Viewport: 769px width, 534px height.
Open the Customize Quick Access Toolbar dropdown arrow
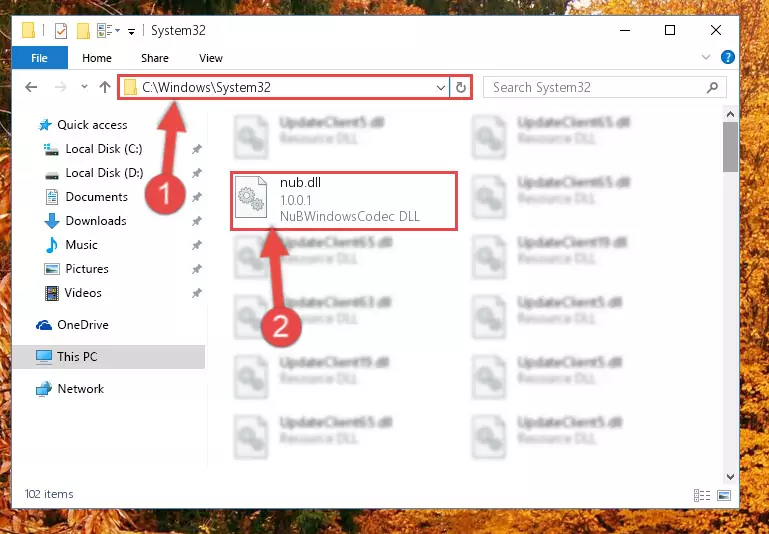pyautogui.click(x=131, y=31)
